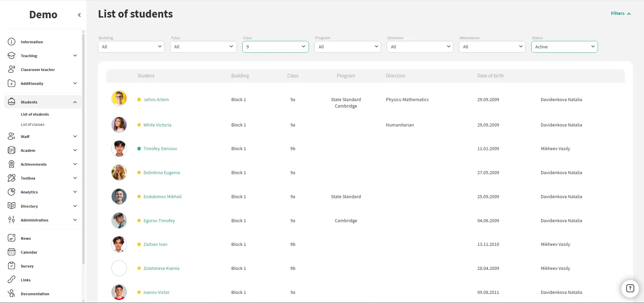Select List of students menu item
Viewport: 644px width, 303px height.
(x=35, y=114)
